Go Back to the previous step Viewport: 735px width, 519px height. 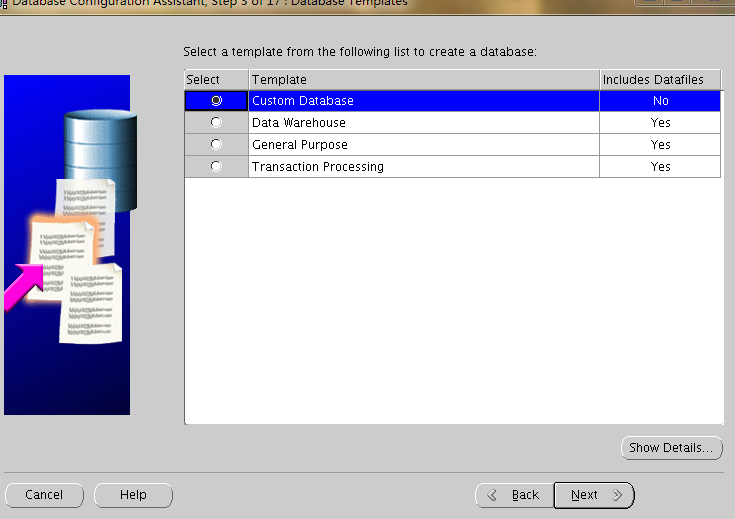click(x=515, y=495)
